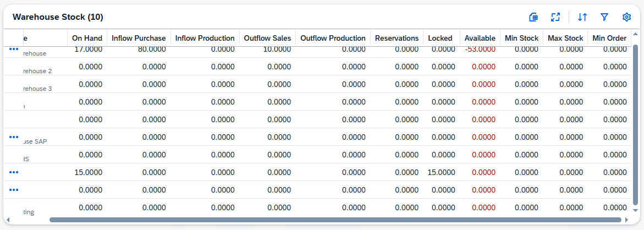Select the 'ting' row label

pyautogui.click(x=29, y=212)
